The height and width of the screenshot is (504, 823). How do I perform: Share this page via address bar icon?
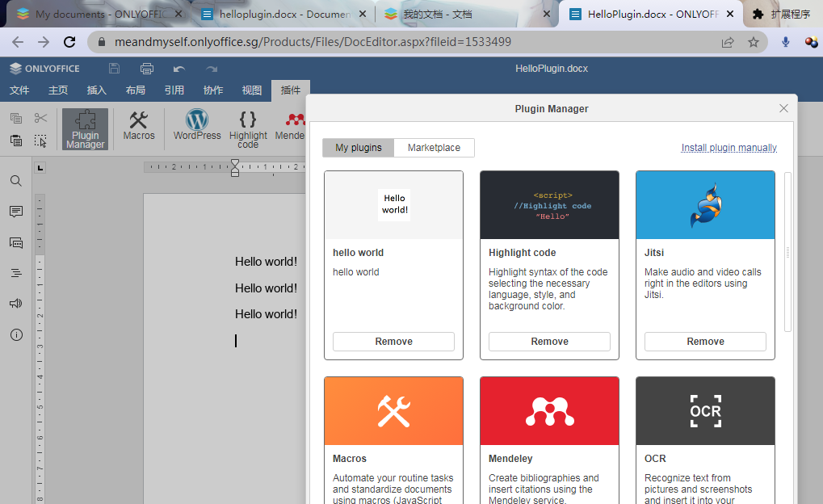click(728, 42)
